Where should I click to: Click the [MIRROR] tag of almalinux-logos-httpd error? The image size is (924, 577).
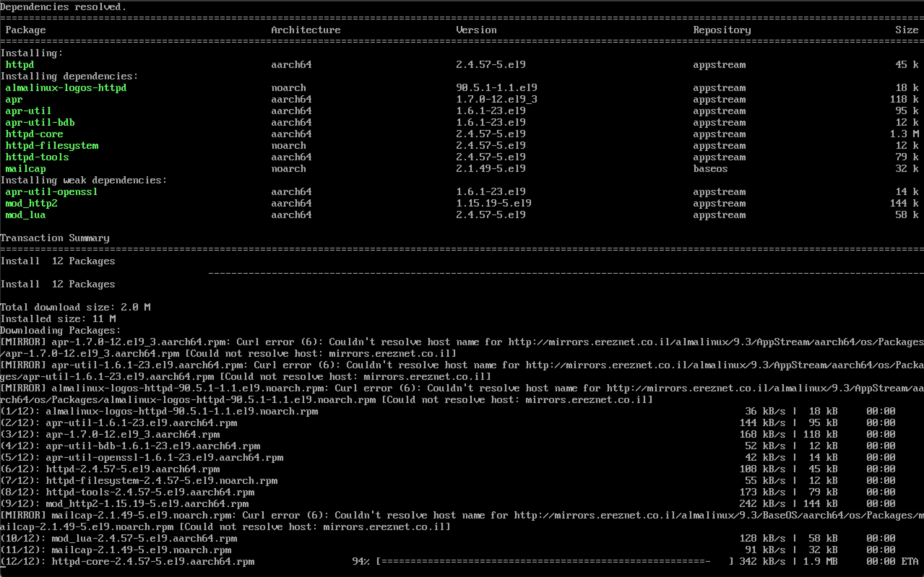tap(23, 388)
